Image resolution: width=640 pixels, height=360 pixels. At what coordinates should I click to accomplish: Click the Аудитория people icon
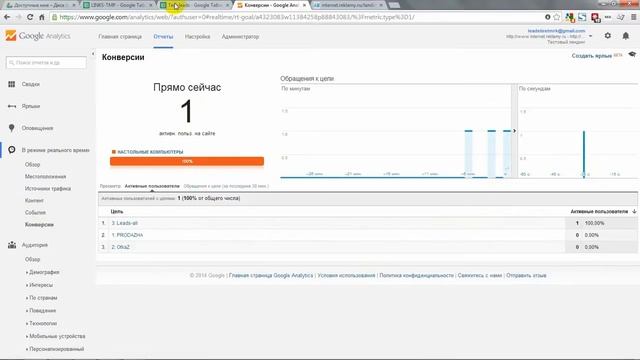click(12, 245)
